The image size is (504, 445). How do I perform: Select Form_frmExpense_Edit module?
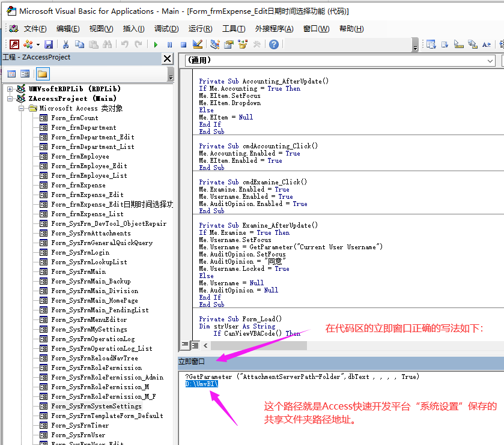click(x=88, y=195)
